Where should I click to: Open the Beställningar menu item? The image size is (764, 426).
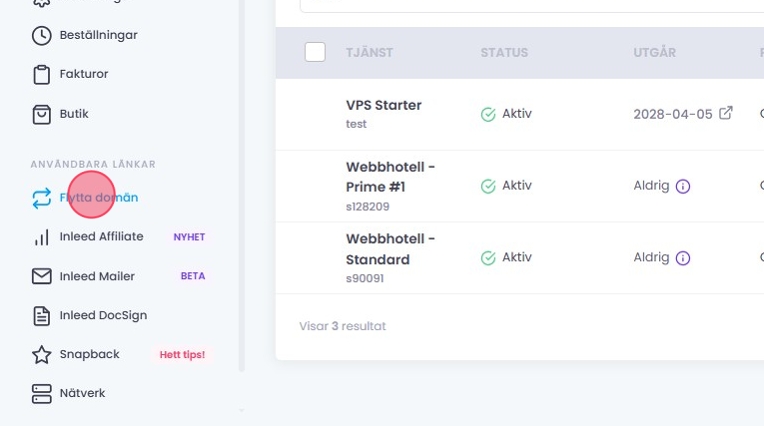pos(98,35)
